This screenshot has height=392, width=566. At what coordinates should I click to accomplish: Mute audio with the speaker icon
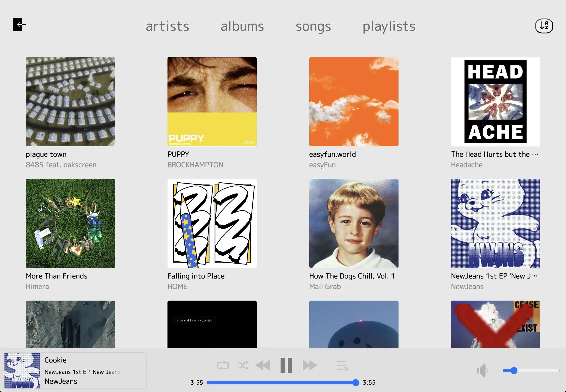482,370
